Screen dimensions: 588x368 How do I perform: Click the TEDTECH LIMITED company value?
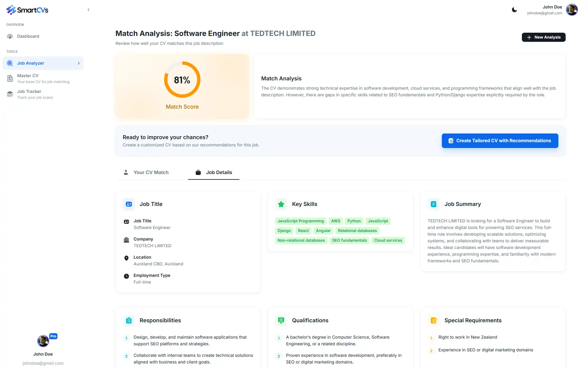[153, 246]
